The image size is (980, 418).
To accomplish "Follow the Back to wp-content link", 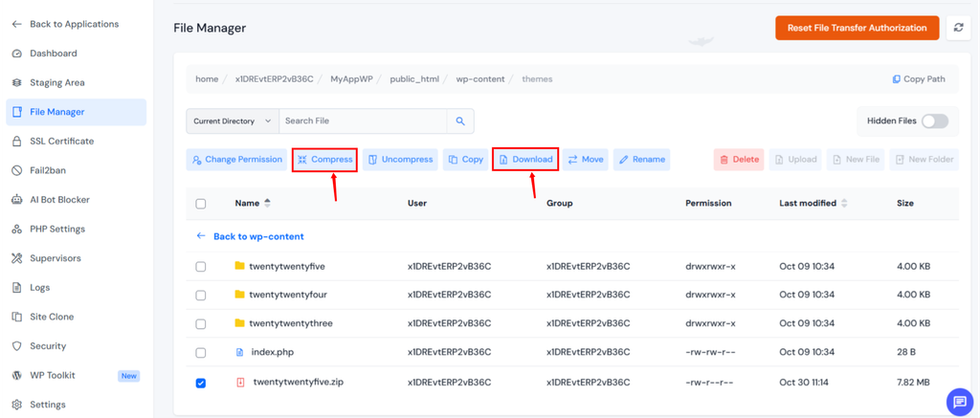I will 250,236.
